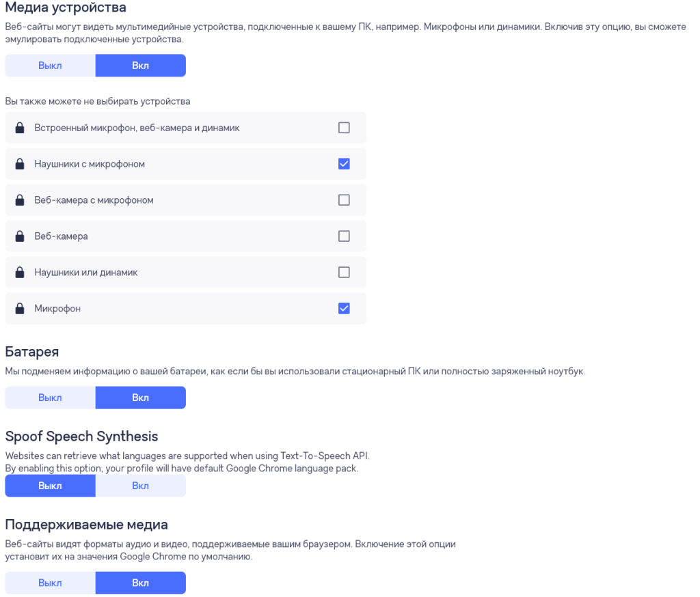
Task: Click lock icon next to Наушники или динамик
Action: (20, 273)
